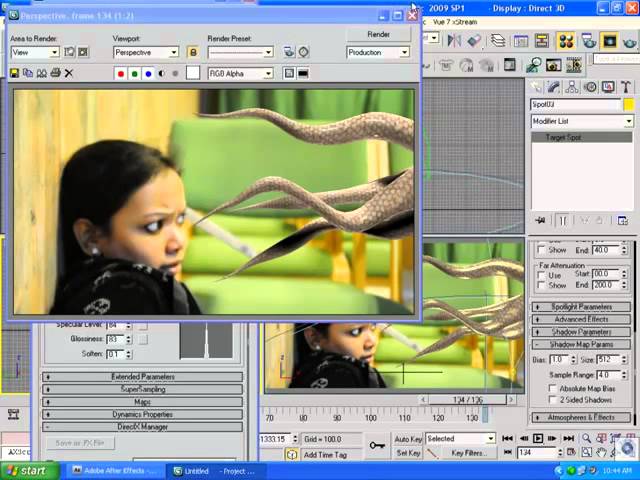Copy rendered image to clipboard
The width and height of the screenshot is (640, 480).
[x=28, y=73]
